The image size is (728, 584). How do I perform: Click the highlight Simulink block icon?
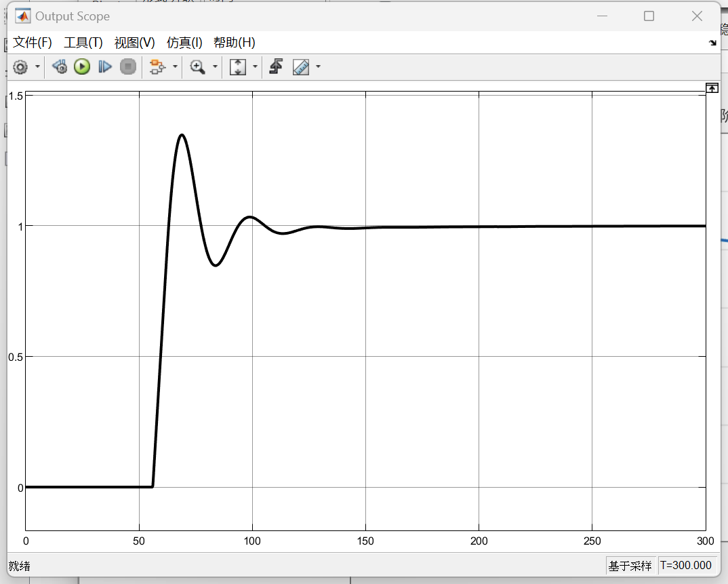pos(157,66)
